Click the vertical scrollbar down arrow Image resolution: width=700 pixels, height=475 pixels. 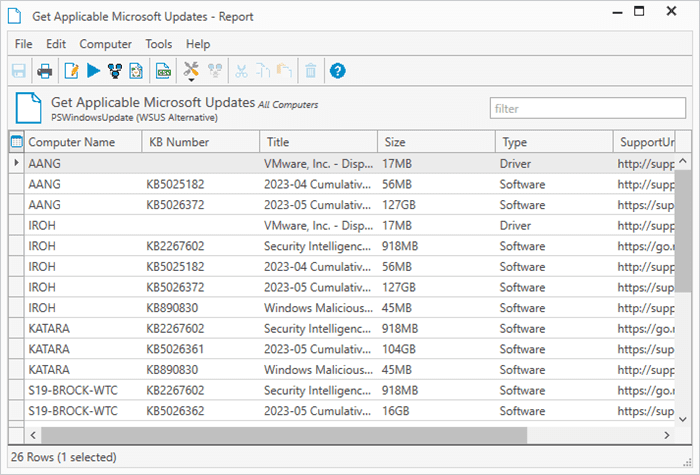point(683,418)
